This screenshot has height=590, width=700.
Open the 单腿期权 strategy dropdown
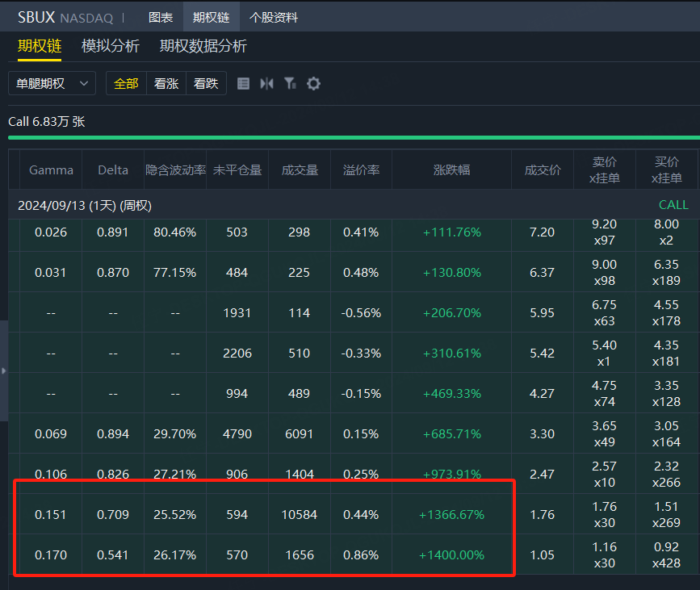pos(52,83)
